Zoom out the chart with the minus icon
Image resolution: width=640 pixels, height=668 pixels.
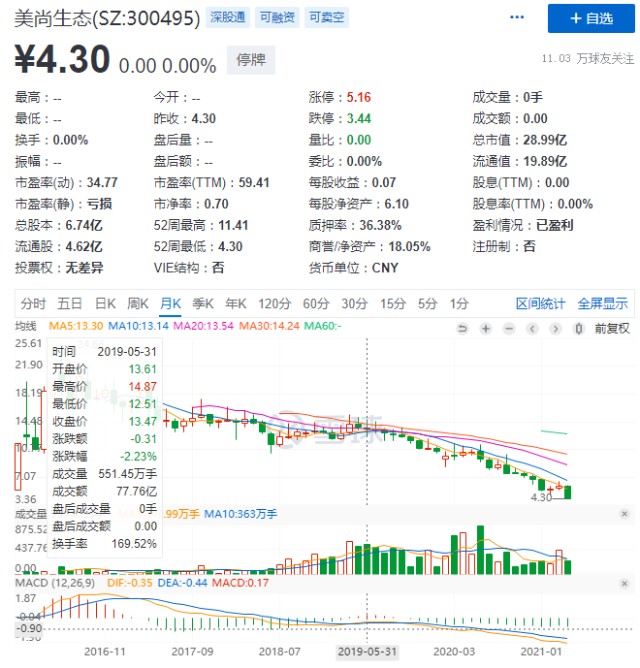(x=511, y=328)
